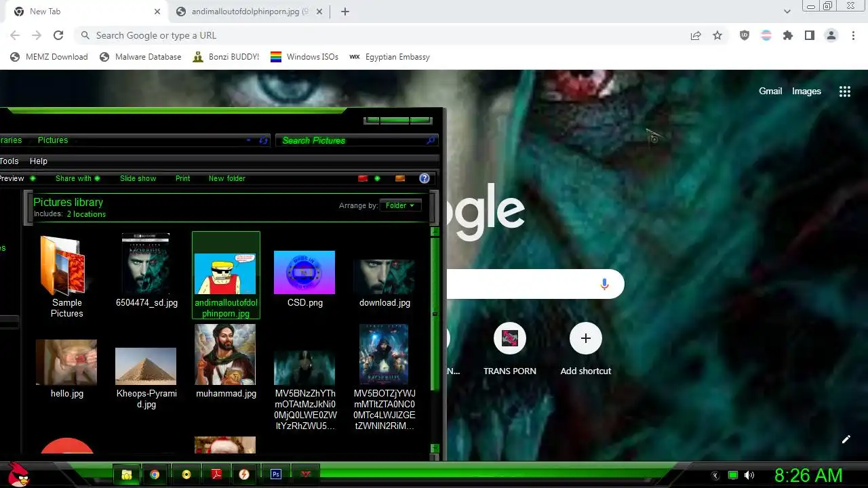Open the MEMZ Download bookmark
The image size is (868, 488).
click(49, 57)
